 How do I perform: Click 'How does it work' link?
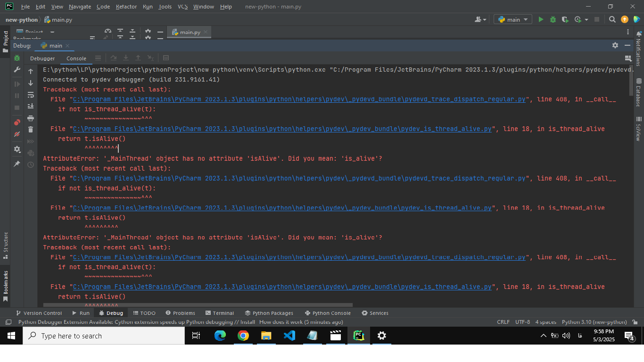[280, 322]
